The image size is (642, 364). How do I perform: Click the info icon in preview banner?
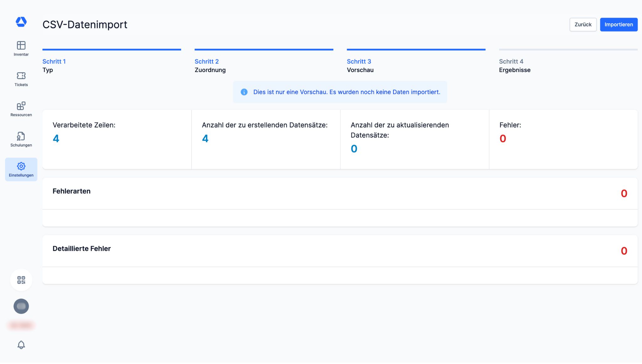pyautogui.click(x=244, y=92)
